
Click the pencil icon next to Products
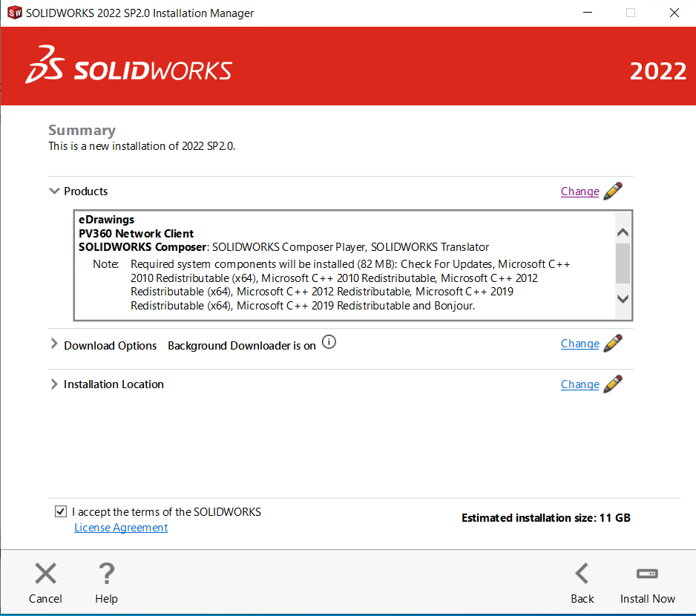click(613, 191)
